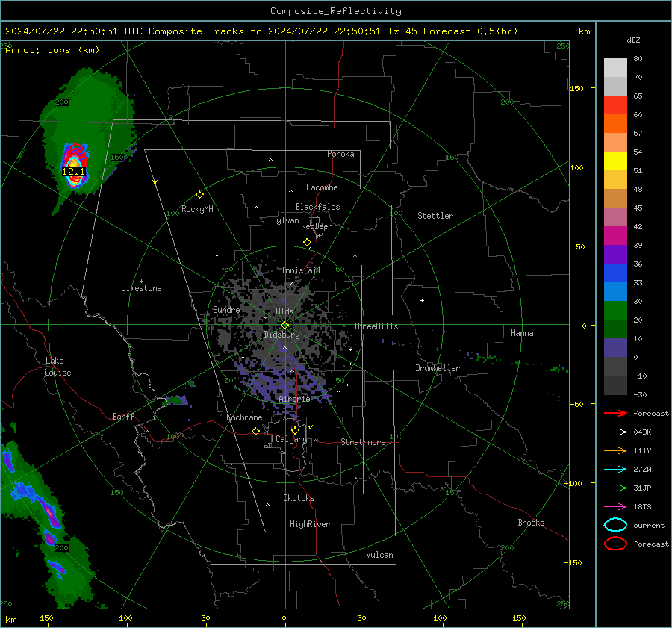672x628 pixels.
Task: Click the Blackfalds city label
Action: [x=317, y=207]
